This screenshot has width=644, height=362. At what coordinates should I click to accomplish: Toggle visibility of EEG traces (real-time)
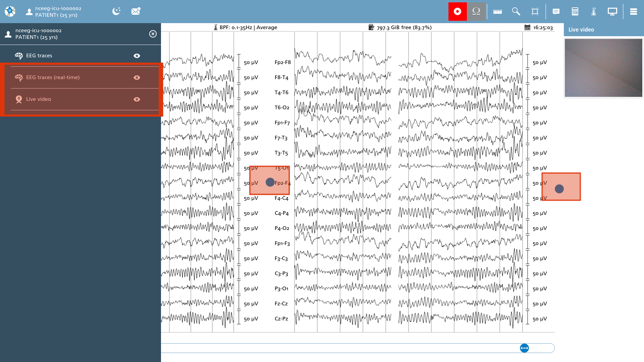137,77
